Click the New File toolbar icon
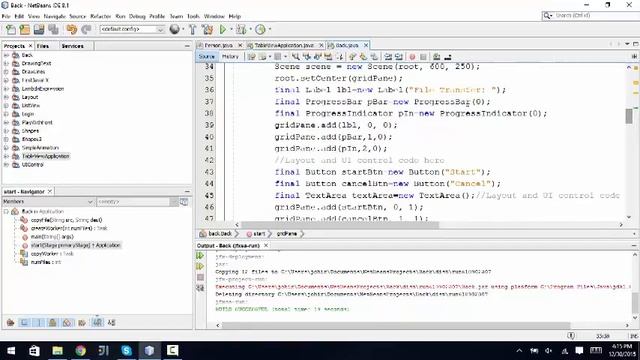The image size is (640, 360). coord(11,29)
